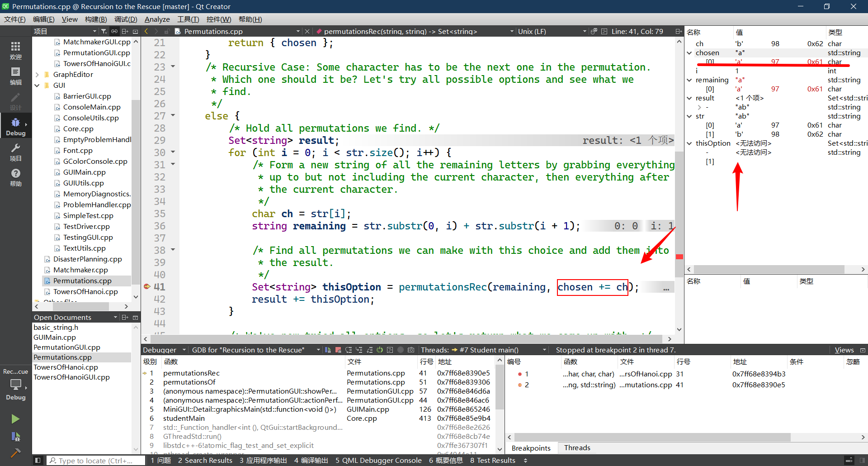Viewport: 868px width, 466px height.
Task: Click the Step Into debugger icon
Action: point(359,350)
